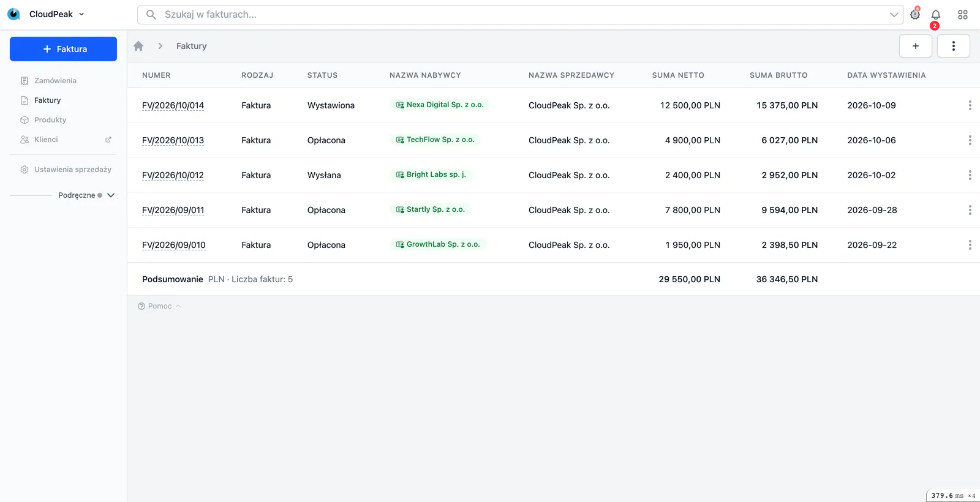
Task: Open row actions for FV/2026/09/011
Action: tap(970, 210)
